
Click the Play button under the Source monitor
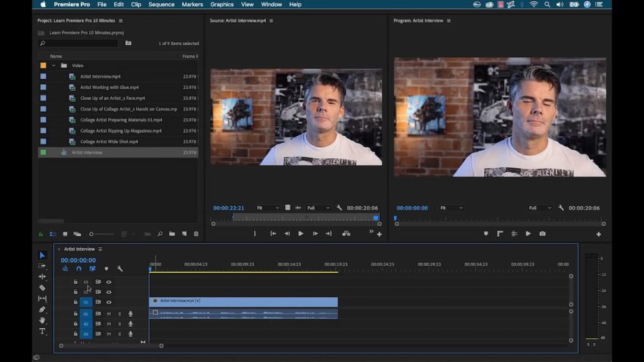(x=301, y=233)
